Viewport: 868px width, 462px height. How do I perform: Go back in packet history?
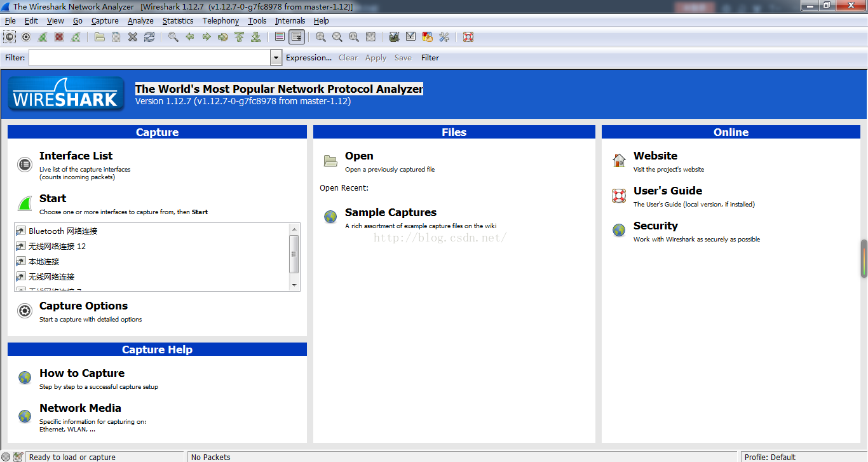point(190,37)
